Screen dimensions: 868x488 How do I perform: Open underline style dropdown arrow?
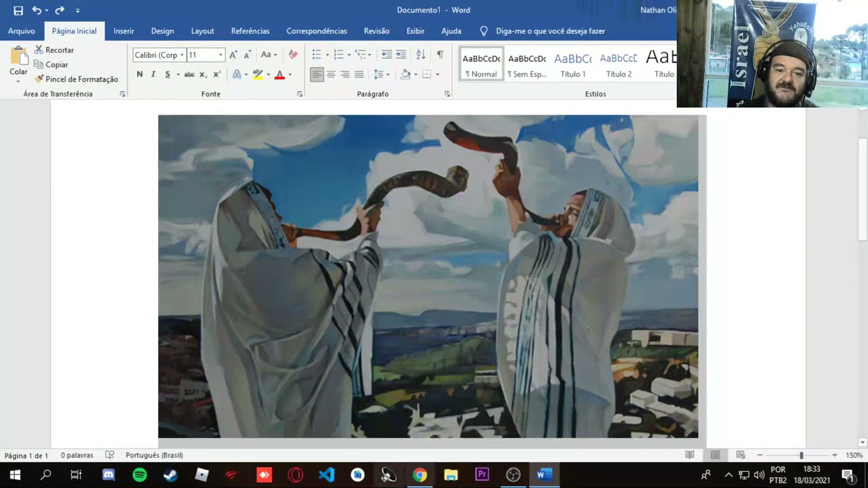pyautogui.click(x=178, y=75)
